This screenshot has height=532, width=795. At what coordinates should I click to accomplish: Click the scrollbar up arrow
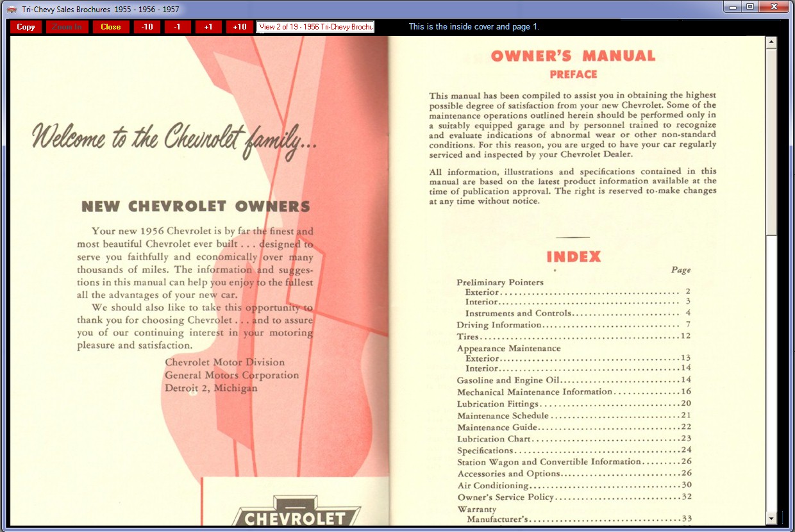[x=771, y=42]
